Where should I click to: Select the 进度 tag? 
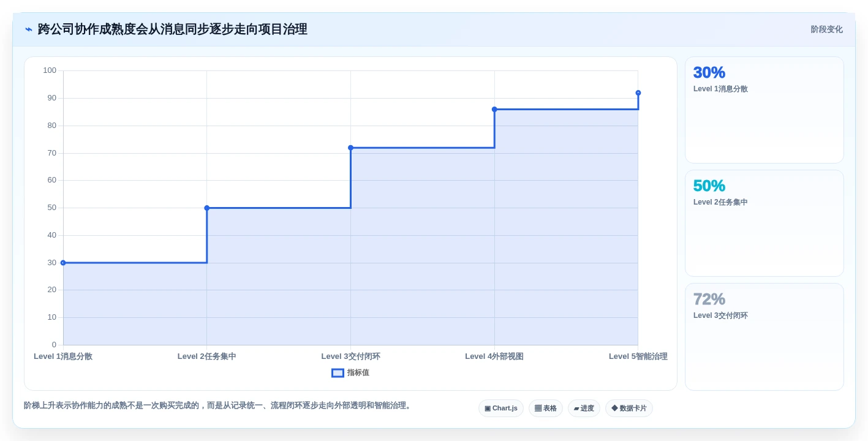tap(584, 408)
